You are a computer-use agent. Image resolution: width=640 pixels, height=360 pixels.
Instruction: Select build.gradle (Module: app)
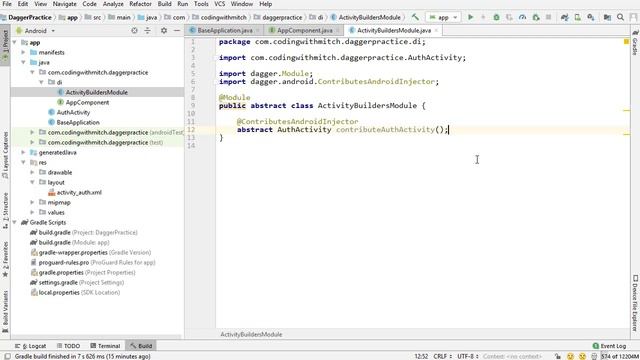point(74,242)
